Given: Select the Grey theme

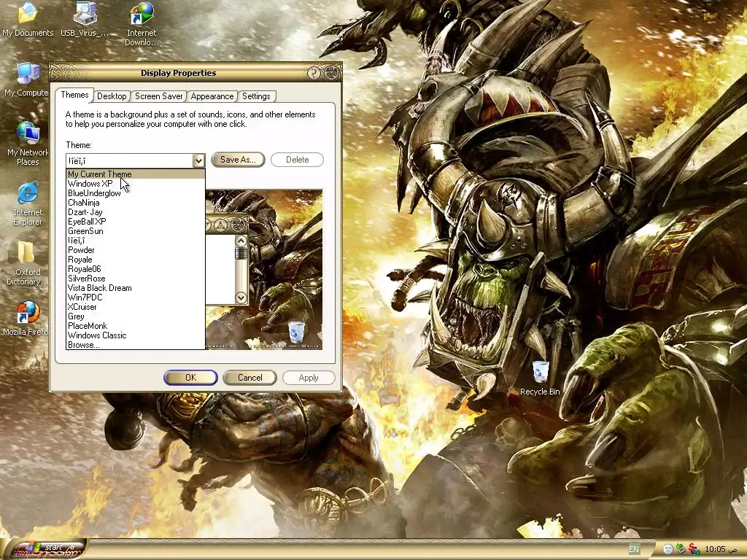Looking at the screenshot, I should point(135,316).
